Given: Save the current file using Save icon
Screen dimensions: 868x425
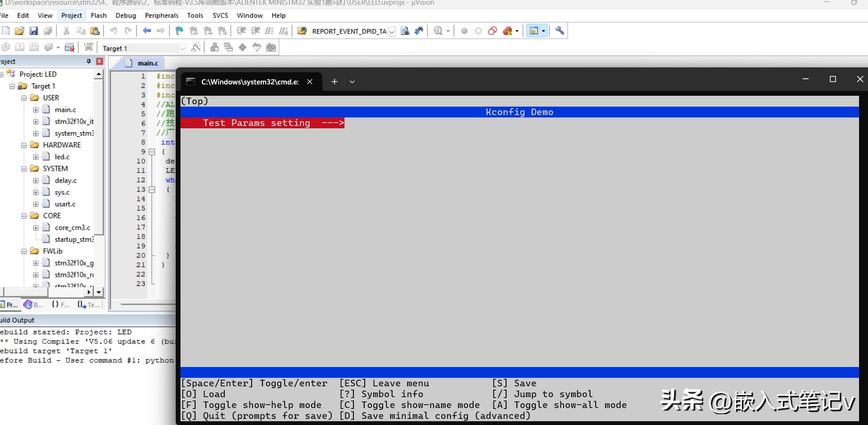Looking at the screenshot, I should [x=34, y=31].
